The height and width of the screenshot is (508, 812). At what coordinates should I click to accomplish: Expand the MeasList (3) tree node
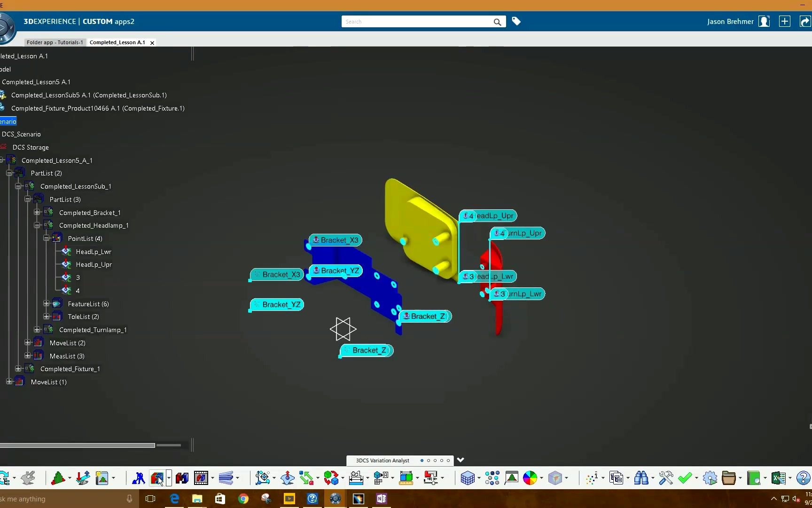(x=27, y=356)
